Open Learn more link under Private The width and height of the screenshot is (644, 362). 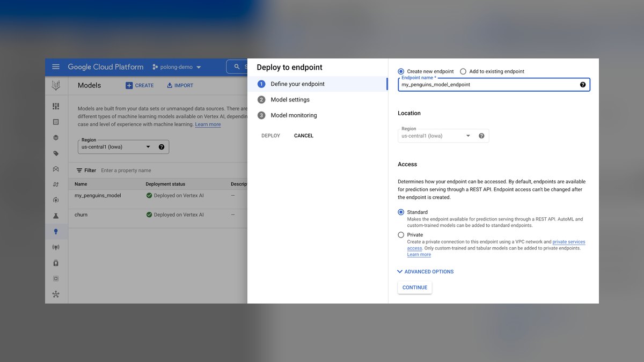(x=419, y=255)
